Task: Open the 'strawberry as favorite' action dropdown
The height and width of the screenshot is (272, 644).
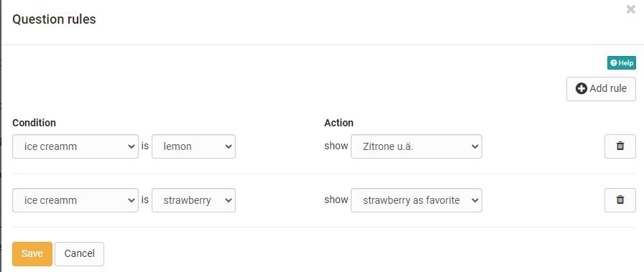Action: coord(416,200)
